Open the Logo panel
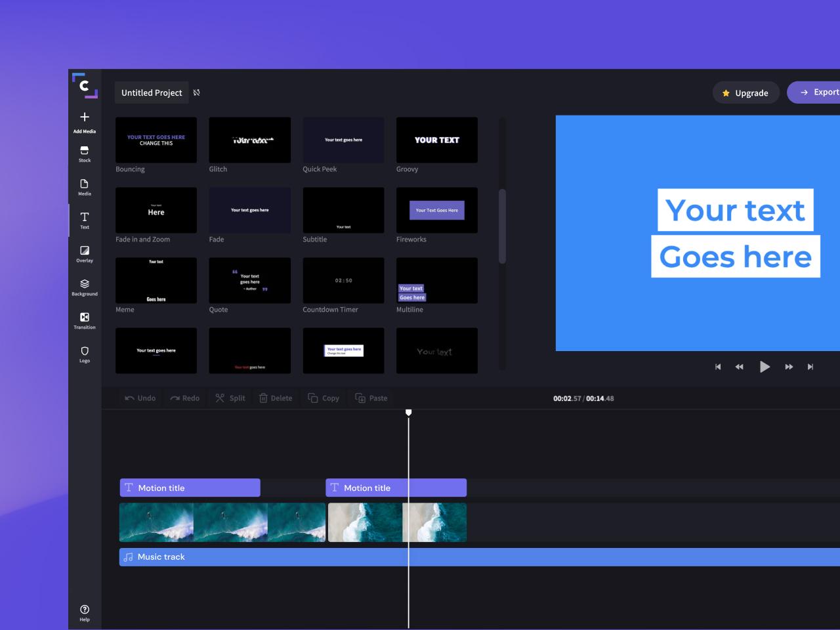This screenshot has height=630, width=840. click(x=85, y=354)
